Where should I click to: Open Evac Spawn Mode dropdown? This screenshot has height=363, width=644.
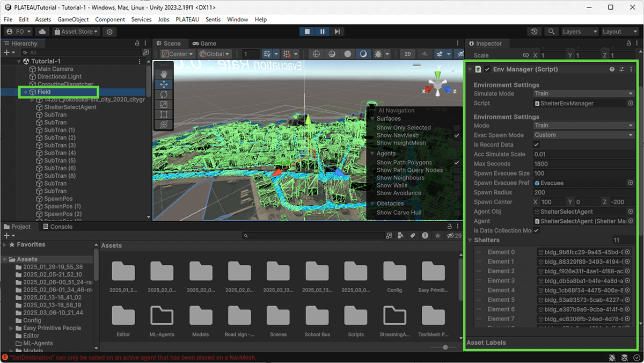pyautogui.click(x=584, y=135)
